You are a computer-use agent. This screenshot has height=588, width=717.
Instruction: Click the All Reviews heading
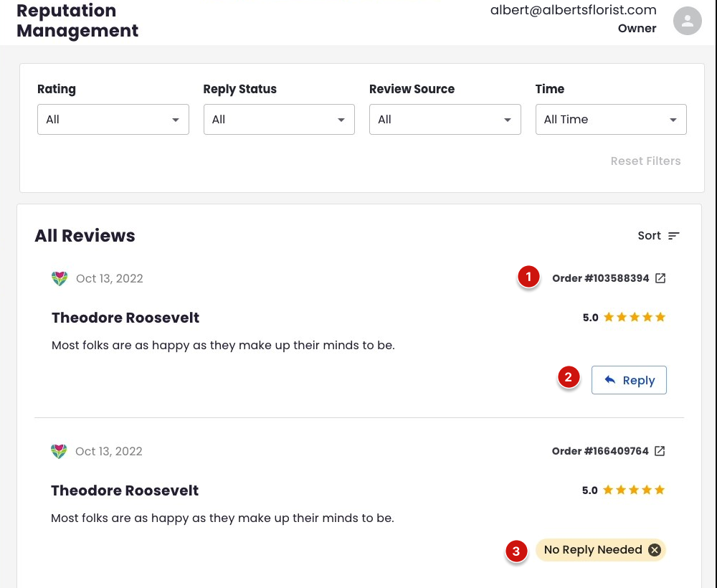(x=85, y=236)
